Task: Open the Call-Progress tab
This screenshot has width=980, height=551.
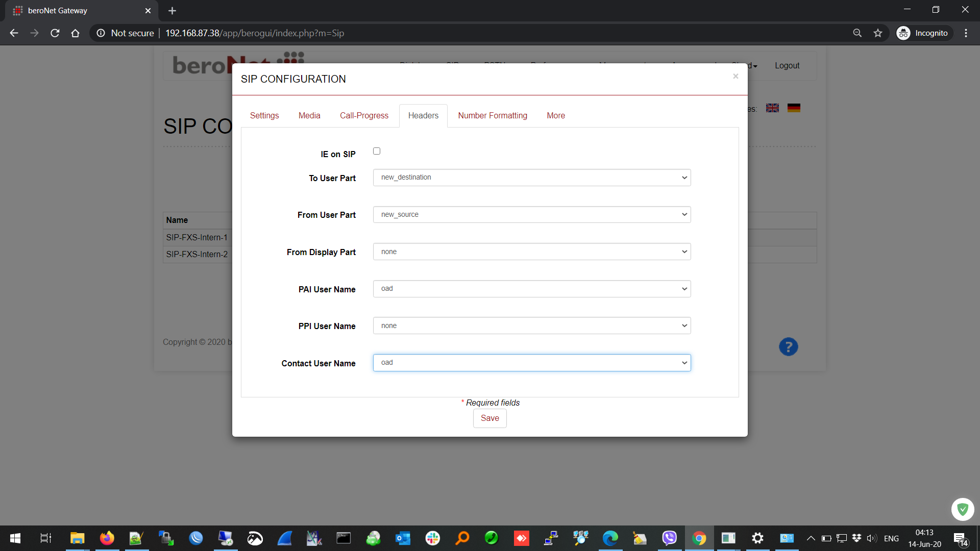Action: coord(364,116)
